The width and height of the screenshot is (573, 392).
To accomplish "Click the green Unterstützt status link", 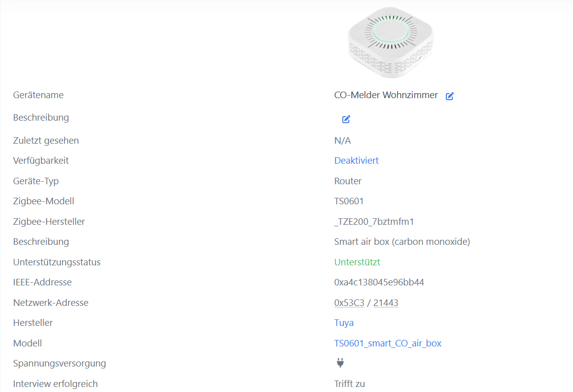I will tap(357, 262).
